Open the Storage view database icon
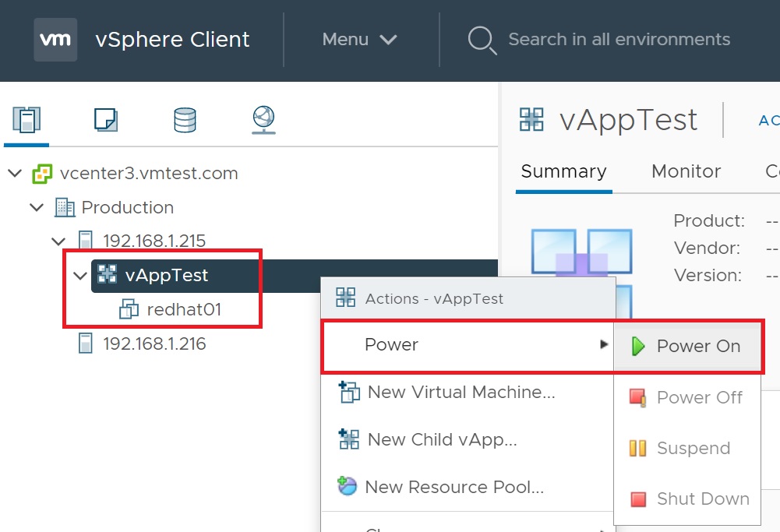This screenshot has height=532, width=780. [185, 120]
